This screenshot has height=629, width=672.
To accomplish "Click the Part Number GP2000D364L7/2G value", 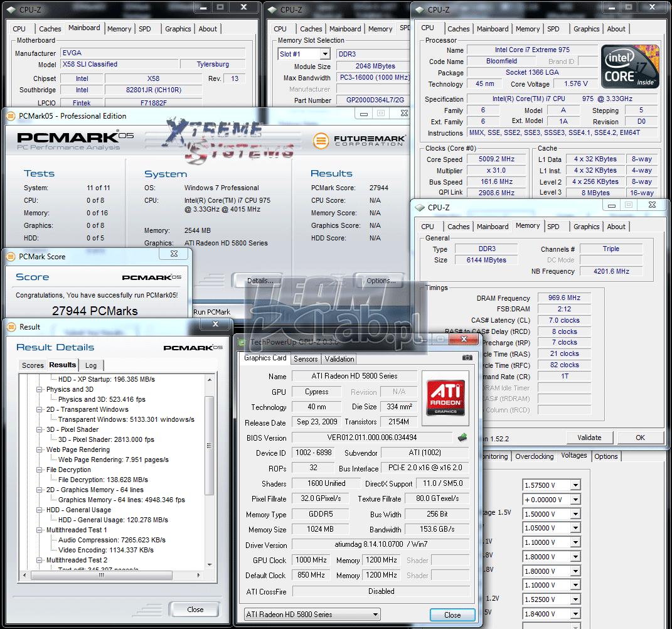I will [x=375, y=100].
